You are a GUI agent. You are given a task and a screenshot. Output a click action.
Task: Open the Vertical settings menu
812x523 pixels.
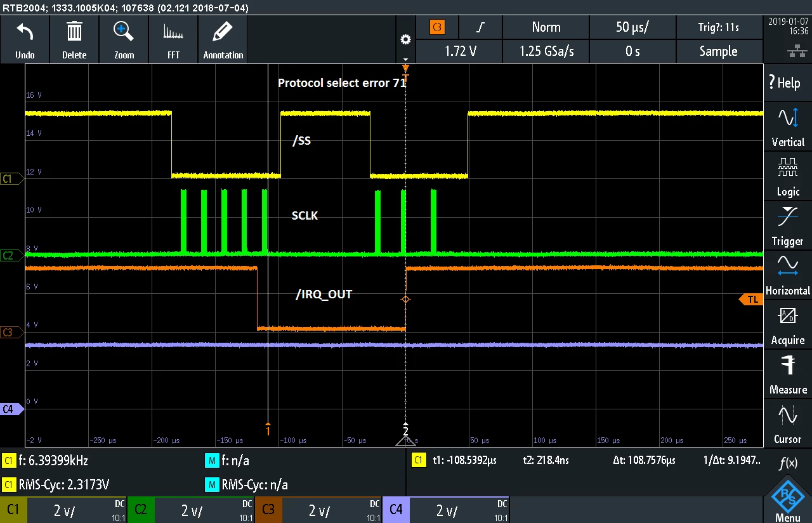pyautogui.click(x=788, y=128)
